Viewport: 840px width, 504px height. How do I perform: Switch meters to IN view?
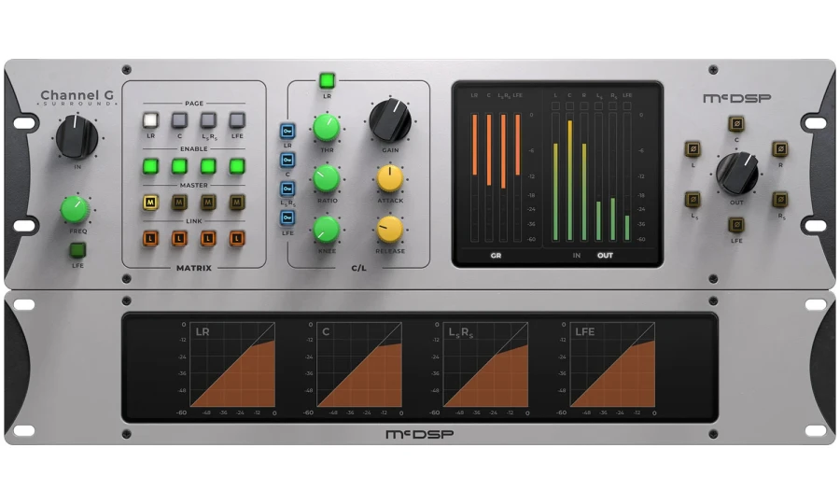pyautogui.click(x=577, y=256)
